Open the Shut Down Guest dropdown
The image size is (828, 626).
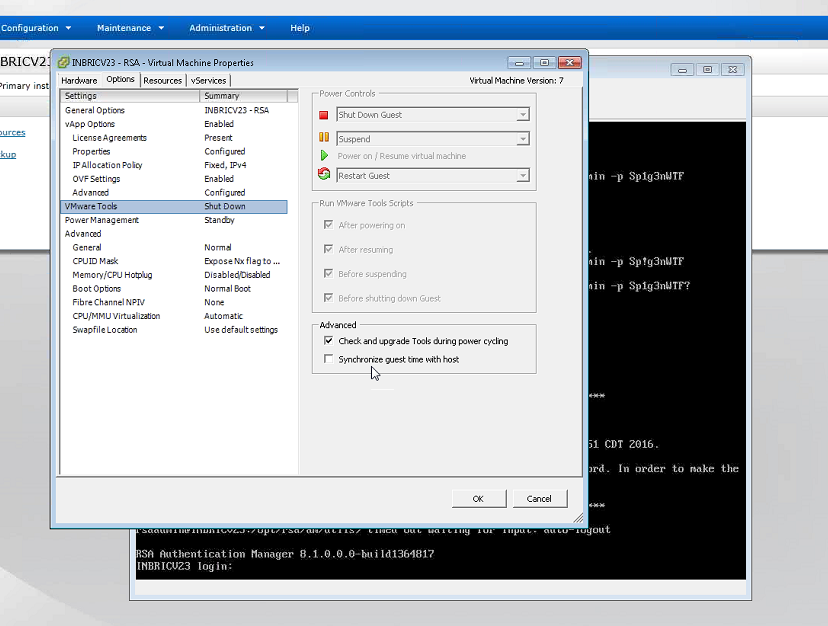(521, 114)
